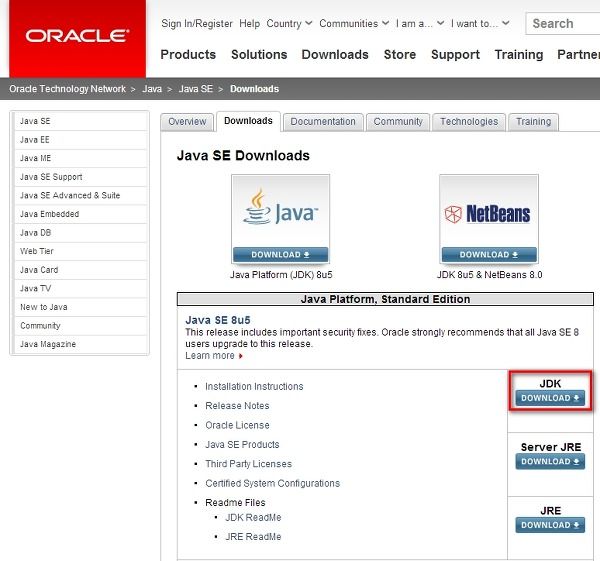
Task: Open Java SE Products link
Action: click(x=242, y=444)
